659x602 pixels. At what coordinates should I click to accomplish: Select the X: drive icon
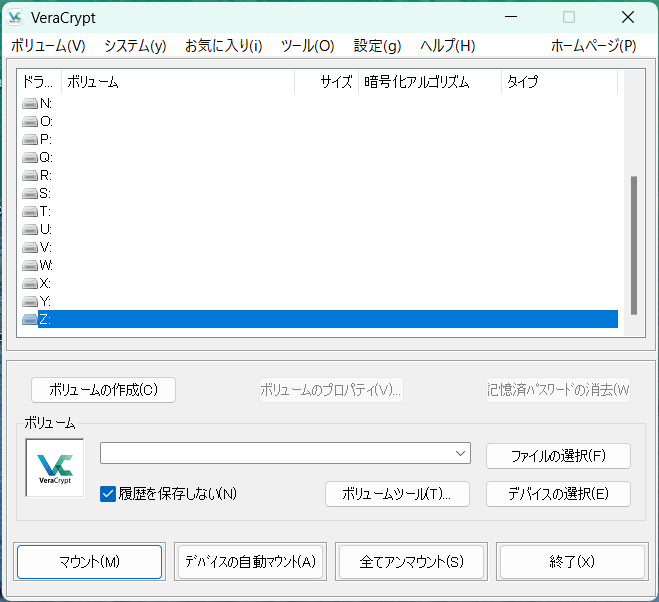point(30,283)
